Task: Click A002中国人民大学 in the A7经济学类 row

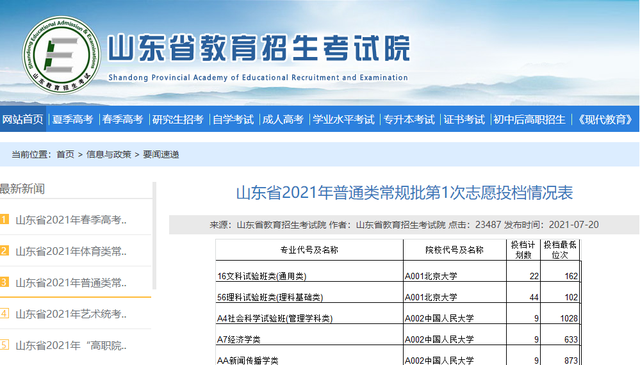Action: [x=439, y=339]
